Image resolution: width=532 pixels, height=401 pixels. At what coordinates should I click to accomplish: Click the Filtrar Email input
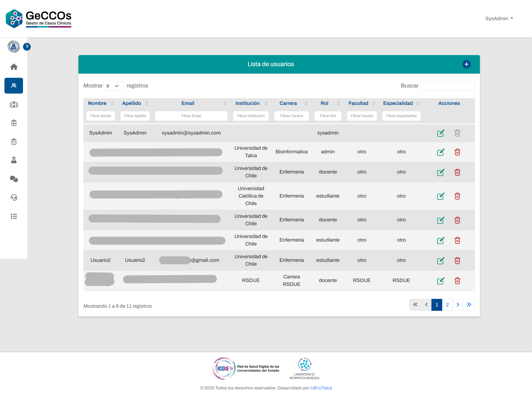(x=191, y=116)
